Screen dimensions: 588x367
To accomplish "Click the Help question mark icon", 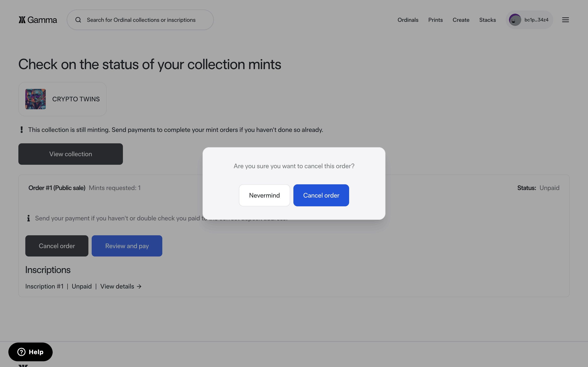I will pyautogui.click(x=21, y=352).
